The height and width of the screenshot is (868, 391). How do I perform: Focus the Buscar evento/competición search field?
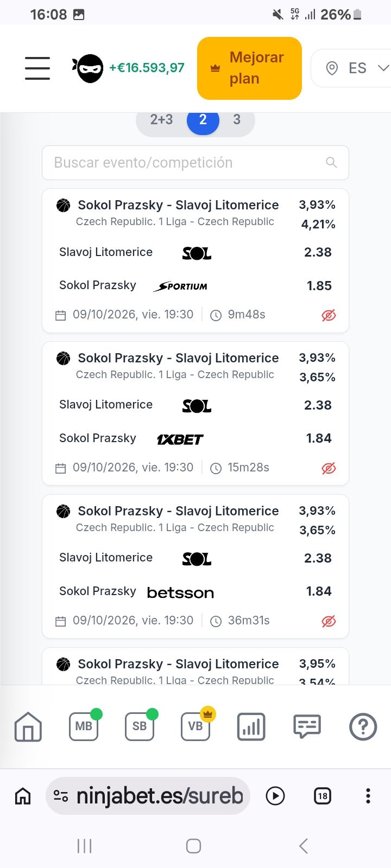(195, 163)
